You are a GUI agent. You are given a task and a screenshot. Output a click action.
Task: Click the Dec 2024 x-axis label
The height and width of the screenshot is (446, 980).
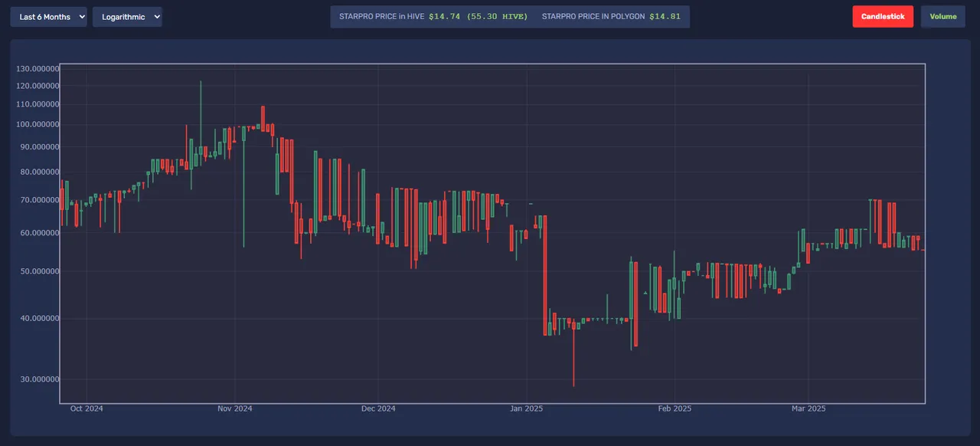coord(378,408)
